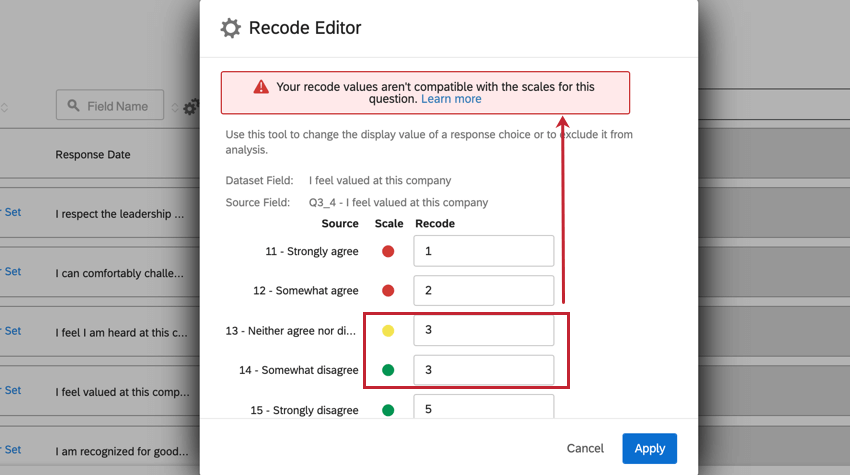Click the red warning triangle icon
Screen dimensions: 850x475
click(261, 87)
